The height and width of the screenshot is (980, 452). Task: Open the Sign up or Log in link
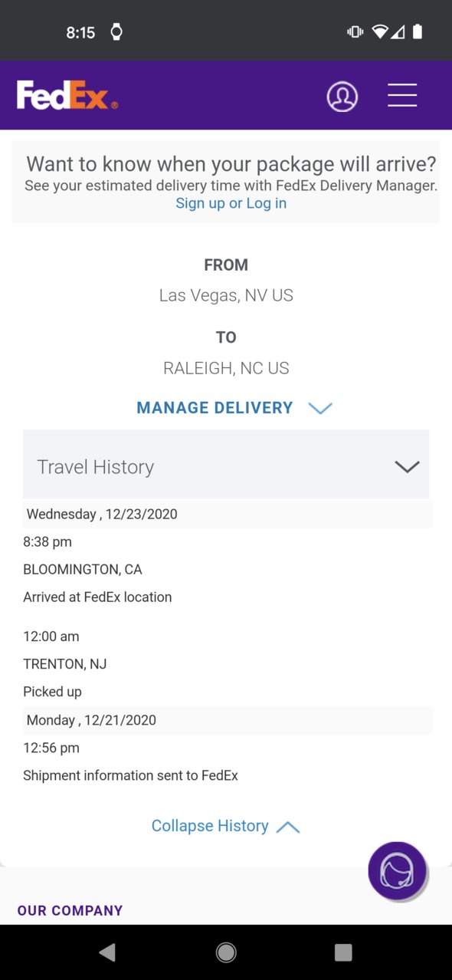231,203
